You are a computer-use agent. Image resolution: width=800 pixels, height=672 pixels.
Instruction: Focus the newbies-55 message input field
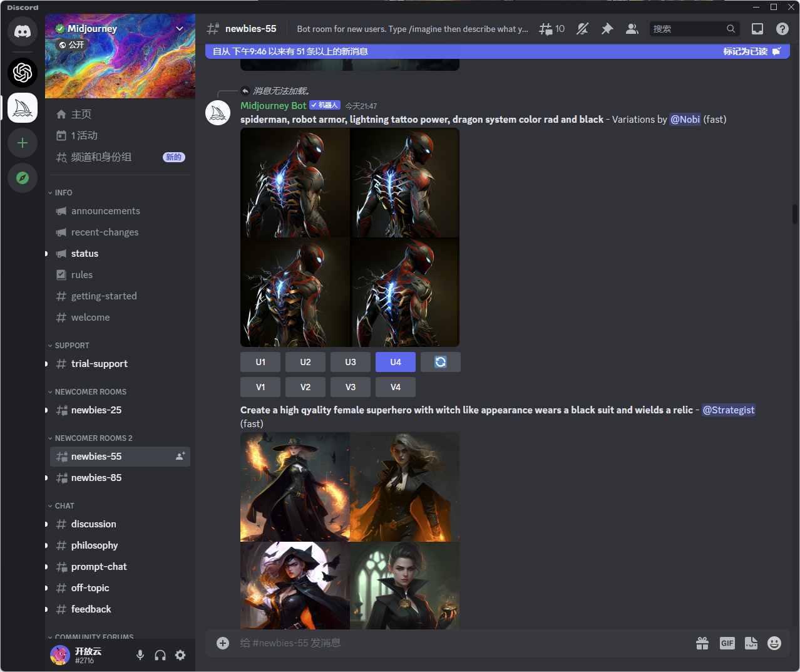463,643
